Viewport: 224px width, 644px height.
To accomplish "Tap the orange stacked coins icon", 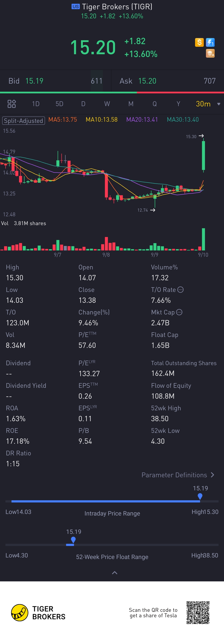I will [210, 53].
